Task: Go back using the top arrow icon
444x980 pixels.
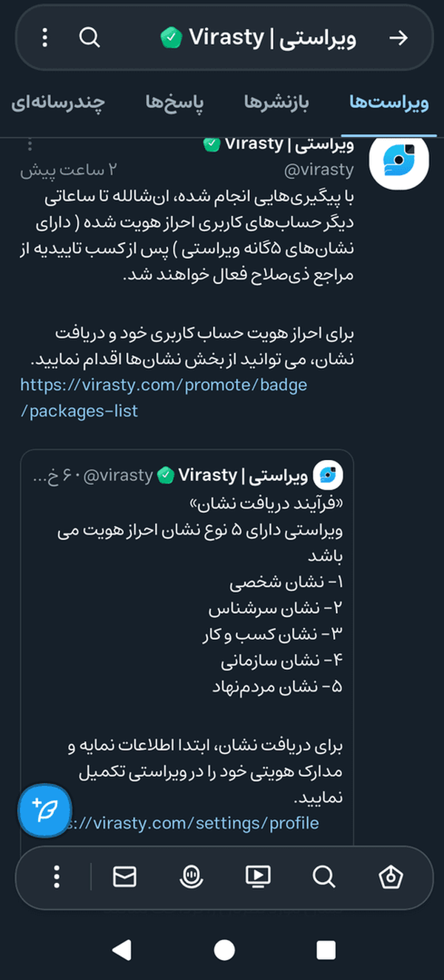Action: [398, 38]
